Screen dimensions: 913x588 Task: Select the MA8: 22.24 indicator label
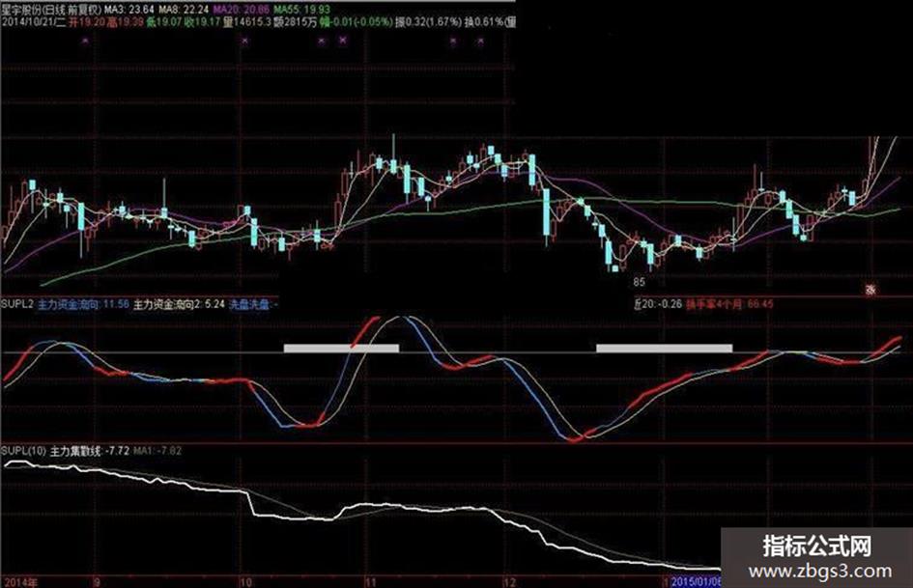point(183,10)
